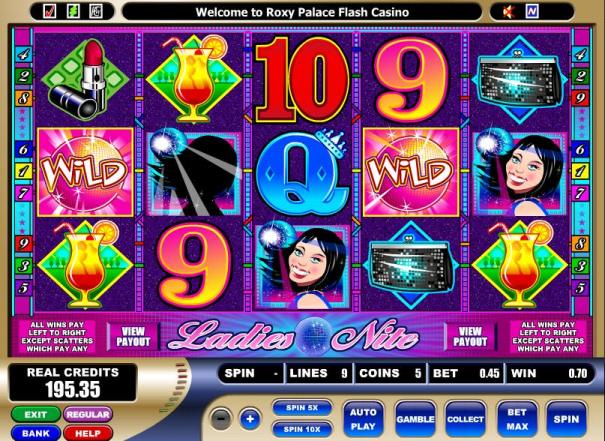Click the blue N icon at top right
The height and width of the screenshot is (441, 605).
(x=532, y=12)
